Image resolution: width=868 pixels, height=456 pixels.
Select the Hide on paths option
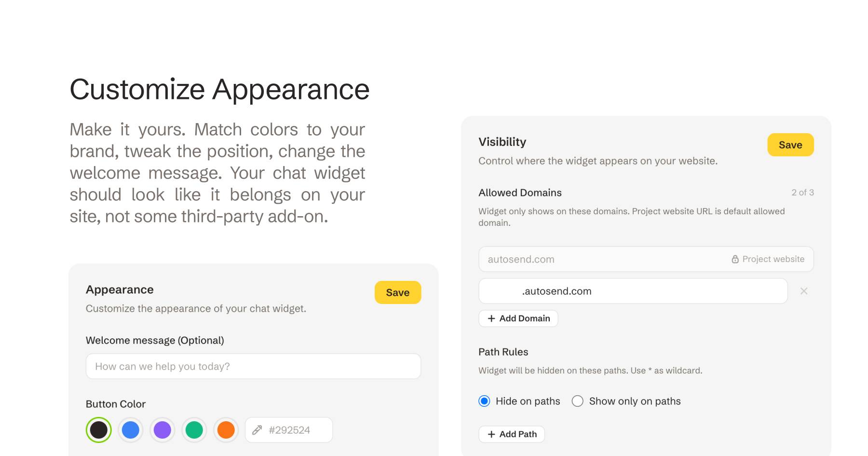click(485, 401)
